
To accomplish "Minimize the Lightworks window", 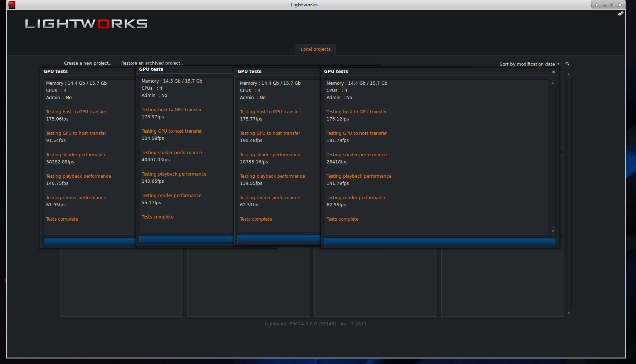I will [x=605, y=5].
